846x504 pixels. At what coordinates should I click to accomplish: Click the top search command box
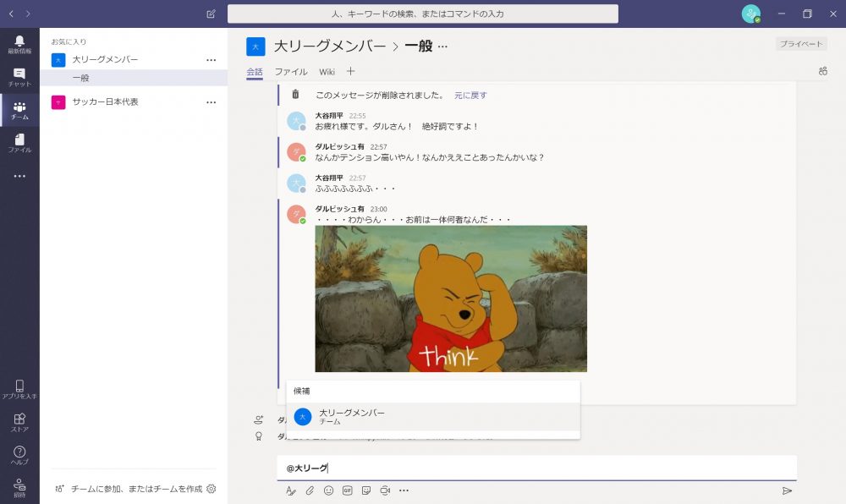point(422,14)
